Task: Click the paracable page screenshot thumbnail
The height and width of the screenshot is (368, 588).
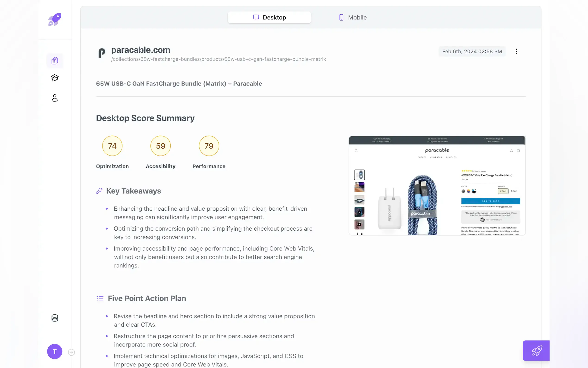Action: tap(437, 186)
